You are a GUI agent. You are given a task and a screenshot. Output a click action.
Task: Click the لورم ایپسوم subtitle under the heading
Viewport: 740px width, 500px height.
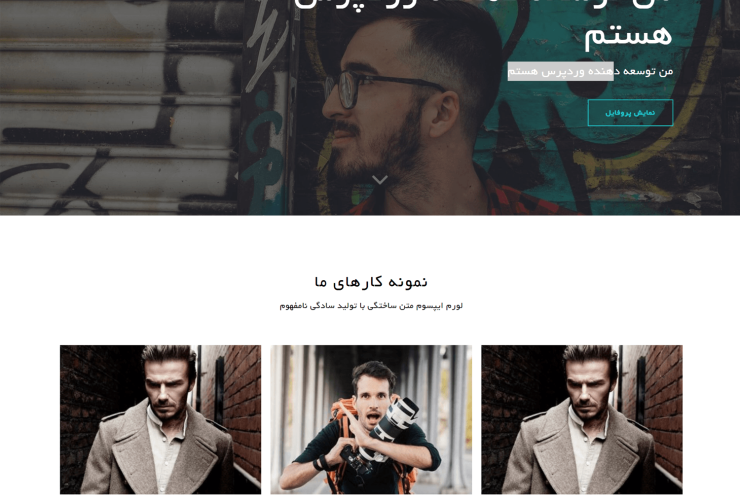click(371, 306)
